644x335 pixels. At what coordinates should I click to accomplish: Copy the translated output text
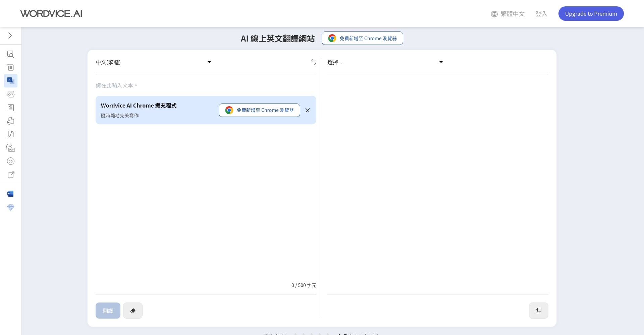point(539,311)
